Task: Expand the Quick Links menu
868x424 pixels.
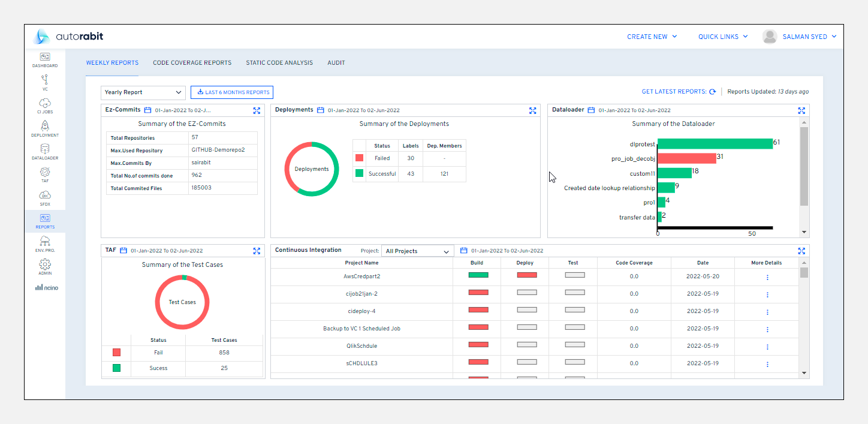Action: point(723,37)
